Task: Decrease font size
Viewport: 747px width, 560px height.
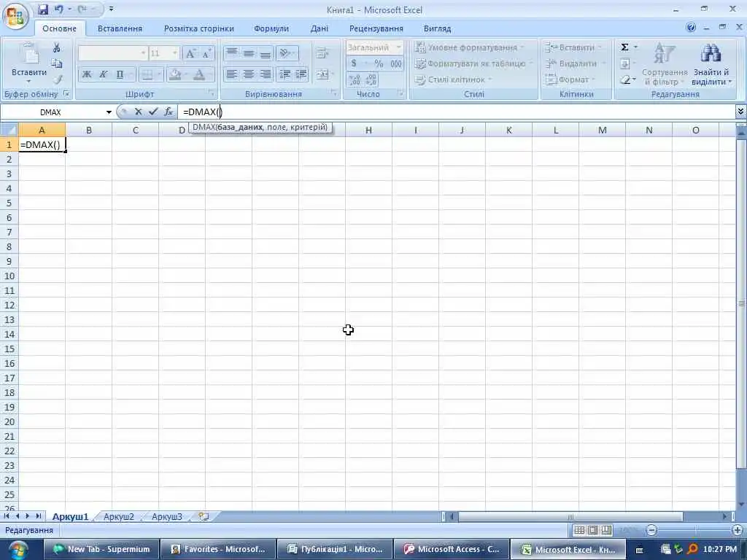Action: [206, 53]
